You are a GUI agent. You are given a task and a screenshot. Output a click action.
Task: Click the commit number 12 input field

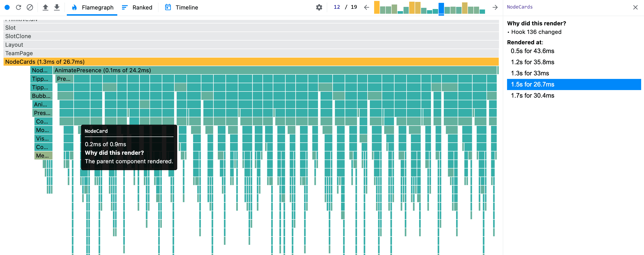337,7
